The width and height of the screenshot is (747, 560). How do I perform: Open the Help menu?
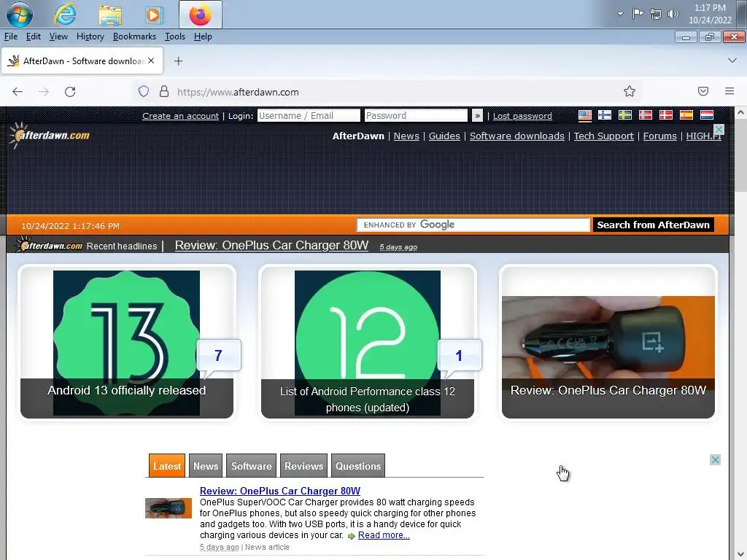(203, 36)
